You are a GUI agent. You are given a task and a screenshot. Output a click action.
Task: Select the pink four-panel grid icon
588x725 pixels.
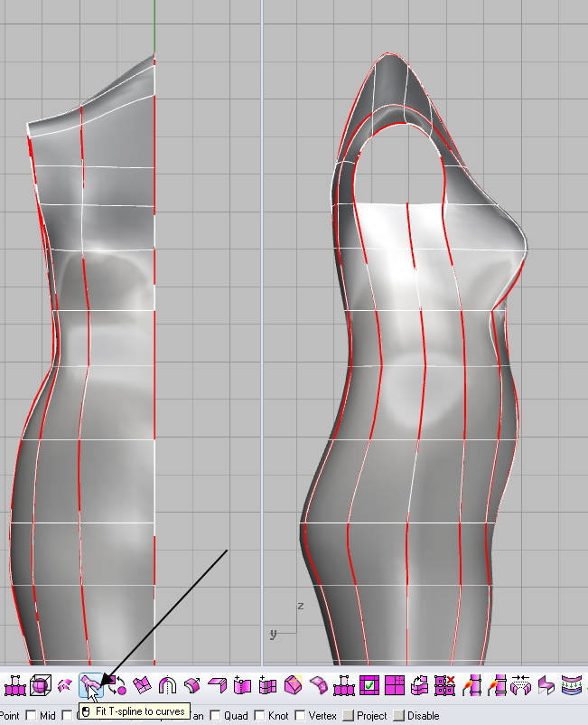pyautogui.click(x=394, y=685)
